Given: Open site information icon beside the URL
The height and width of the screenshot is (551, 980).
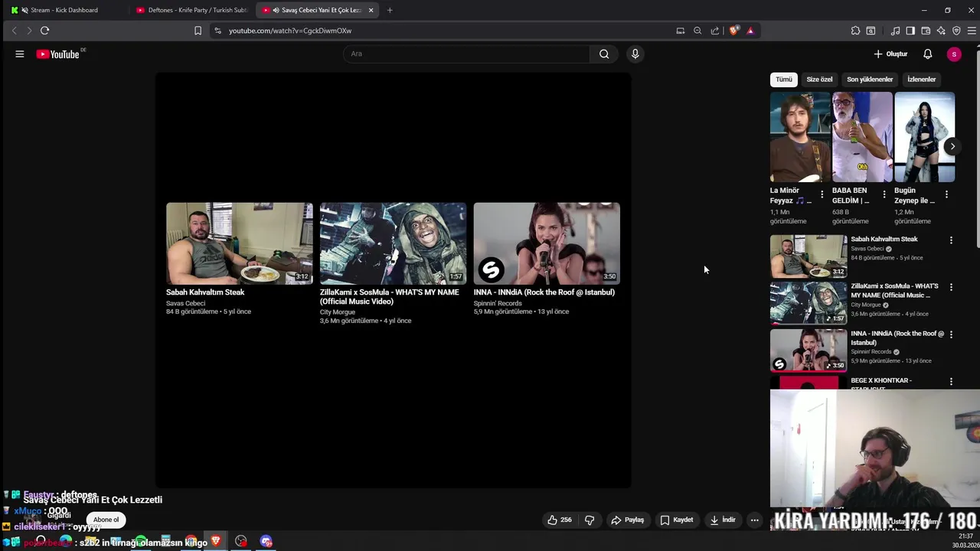Looking at the screenshot, I should 217,31.
